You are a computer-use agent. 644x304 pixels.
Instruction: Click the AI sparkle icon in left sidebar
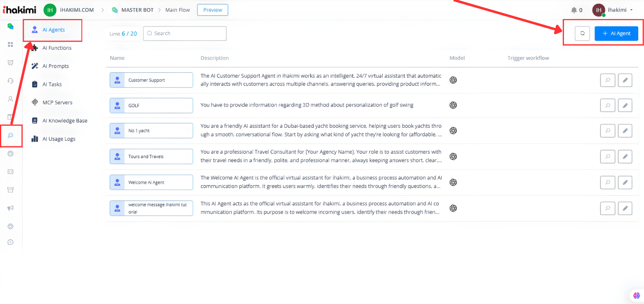click(x=10, y=135)
